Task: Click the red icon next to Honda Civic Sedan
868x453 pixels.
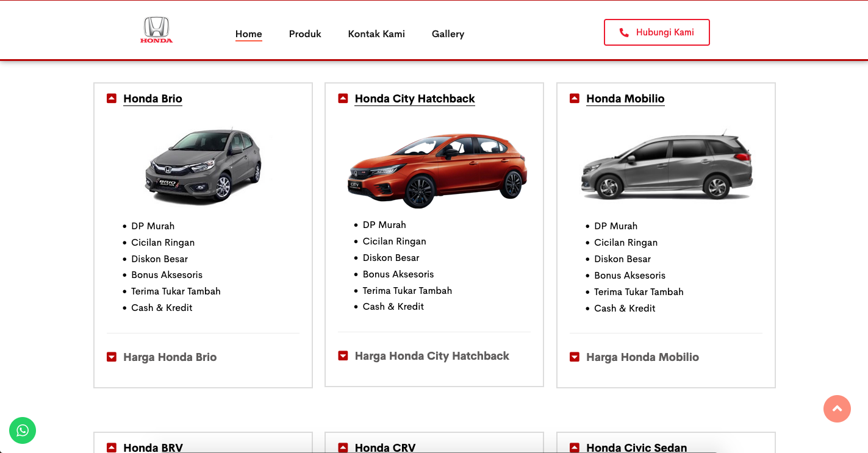Action: 575,448
